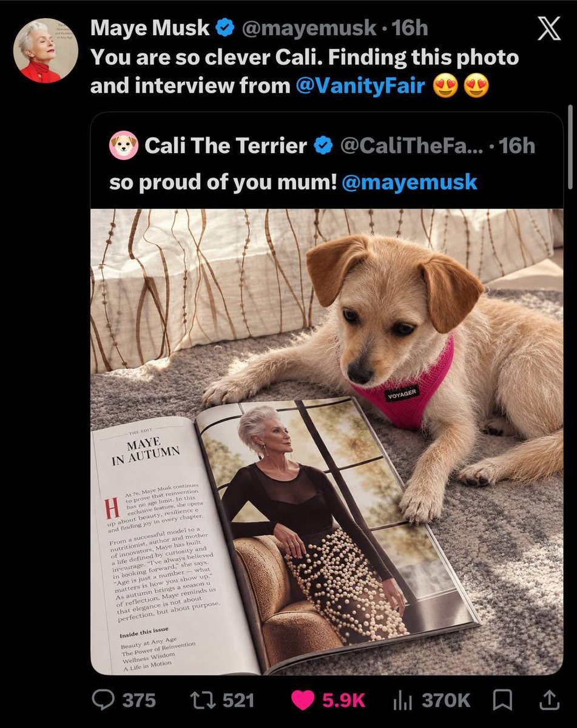Select the Cali The Terrier account name
The width and height of the screenshot is (577, 728).
(226, 146)
